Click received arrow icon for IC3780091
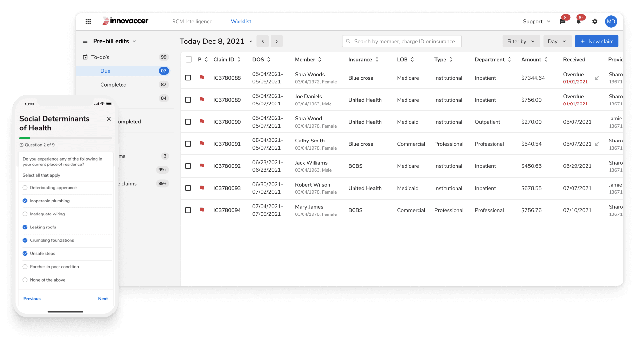The image size is (644, 343). pos(597,144)
